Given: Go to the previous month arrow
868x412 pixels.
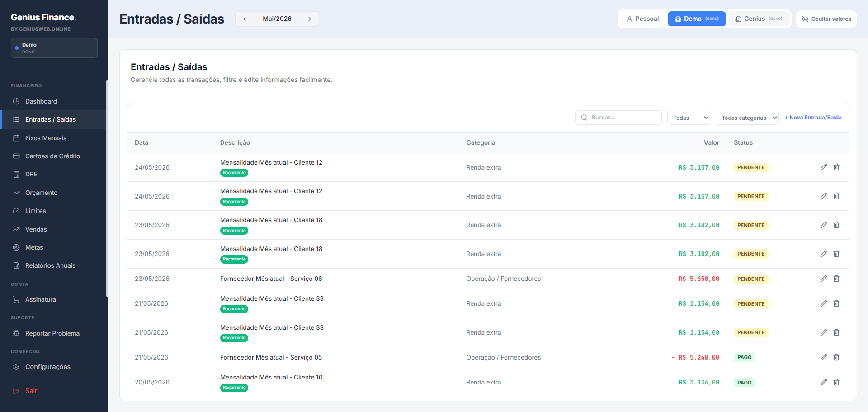Looking at the screenshot, I should pos(245,19).
